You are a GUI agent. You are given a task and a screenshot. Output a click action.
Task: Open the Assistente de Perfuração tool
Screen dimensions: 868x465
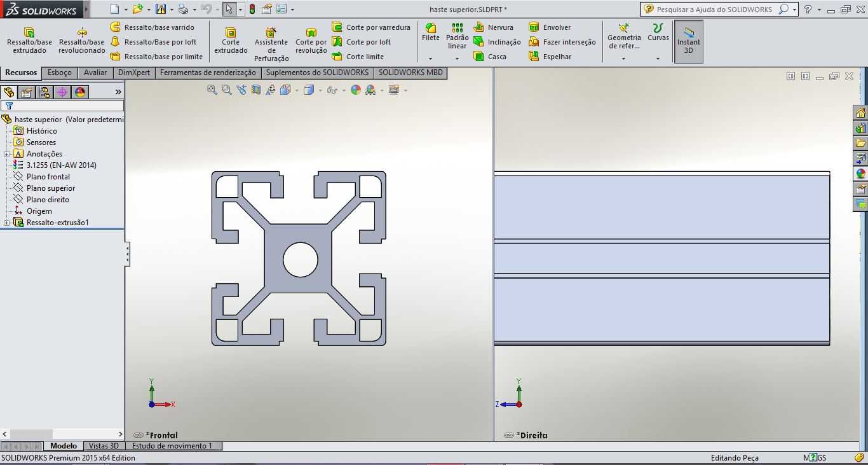[271, 44]
